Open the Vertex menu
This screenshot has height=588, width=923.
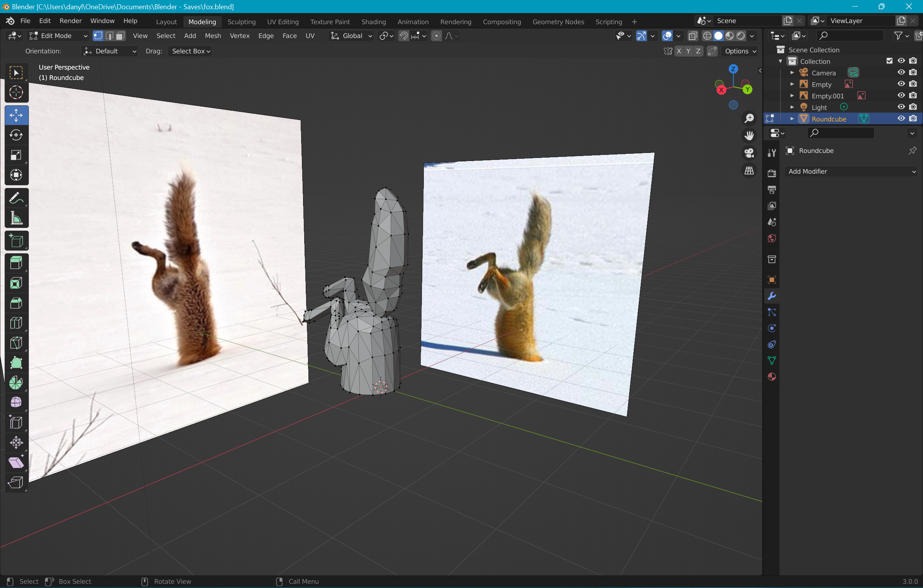tap(240, 36)
